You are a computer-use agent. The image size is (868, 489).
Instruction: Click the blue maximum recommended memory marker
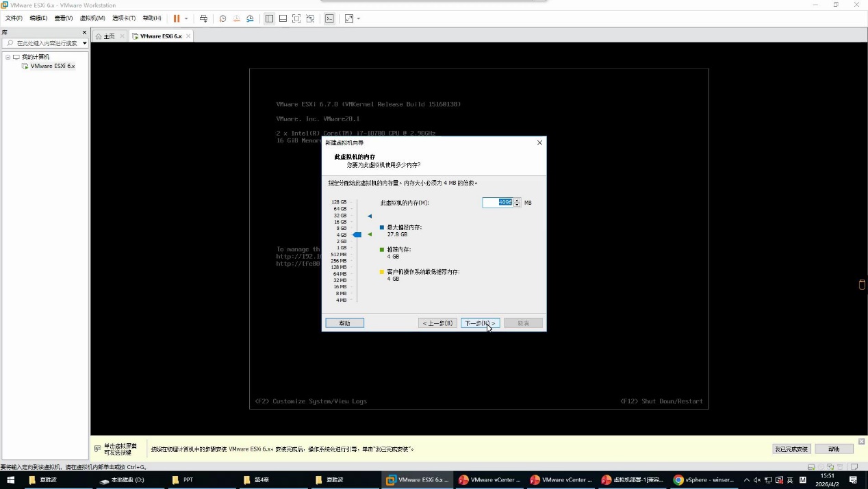[x=370, y=216]
